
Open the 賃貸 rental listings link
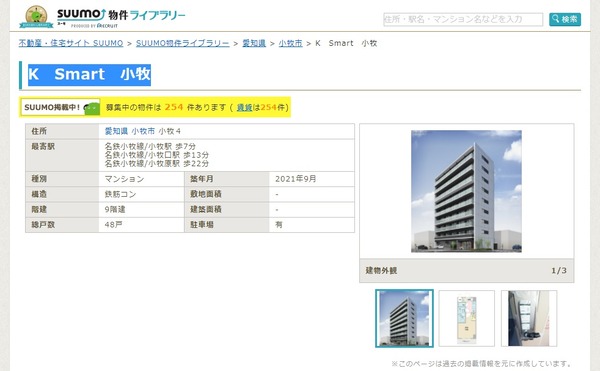(x=245, y=107)
